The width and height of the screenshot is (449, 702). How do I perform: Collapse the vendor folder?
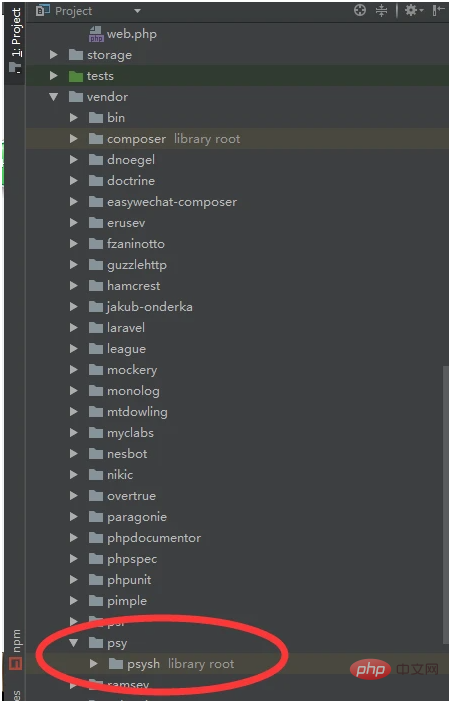point(54,97)
